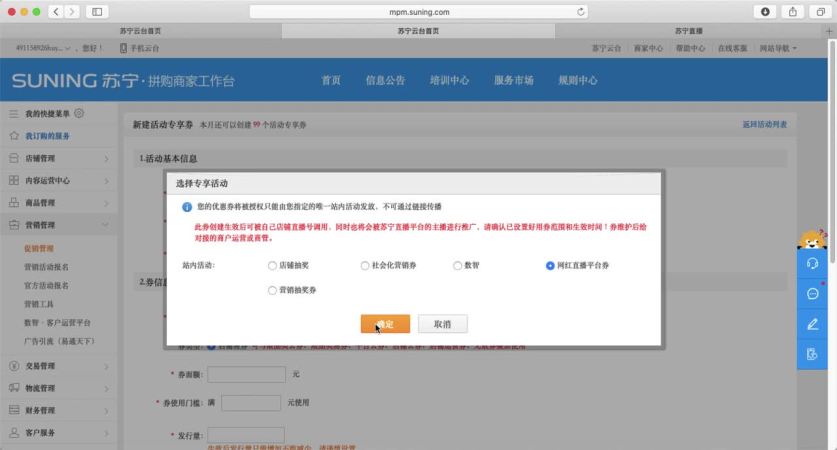
Task: Click the 内容运营中心 grid icon
Action: tap(14, 180)
